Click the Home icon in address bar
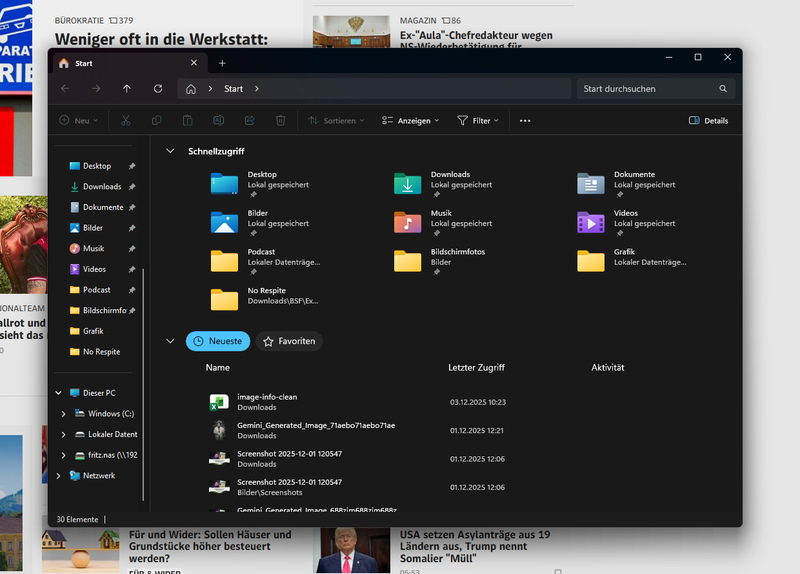 pos(191,89)
